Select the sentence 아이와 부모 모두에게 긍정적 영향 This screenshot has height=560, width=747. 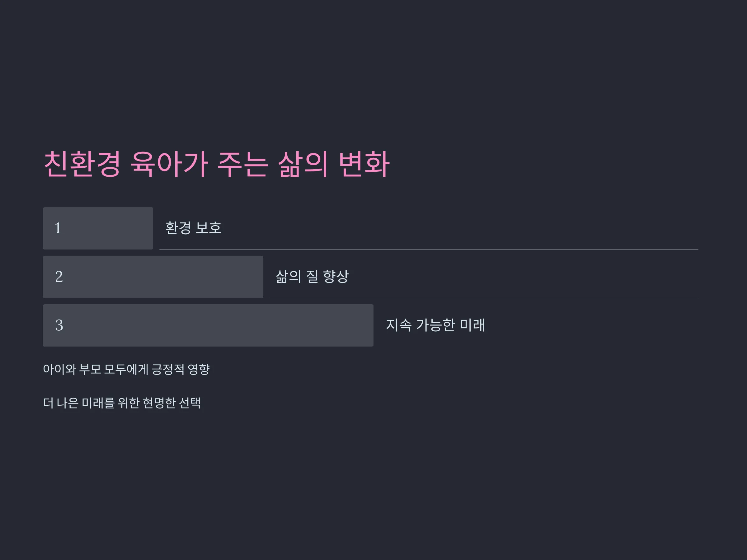coord(126,369)
